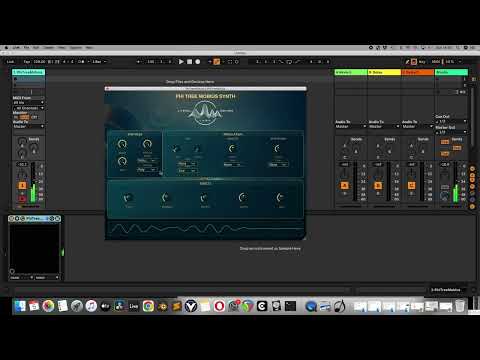The image size is (480, 360).
Task: Click the Link button in the control bar
Action: (11, 62)
